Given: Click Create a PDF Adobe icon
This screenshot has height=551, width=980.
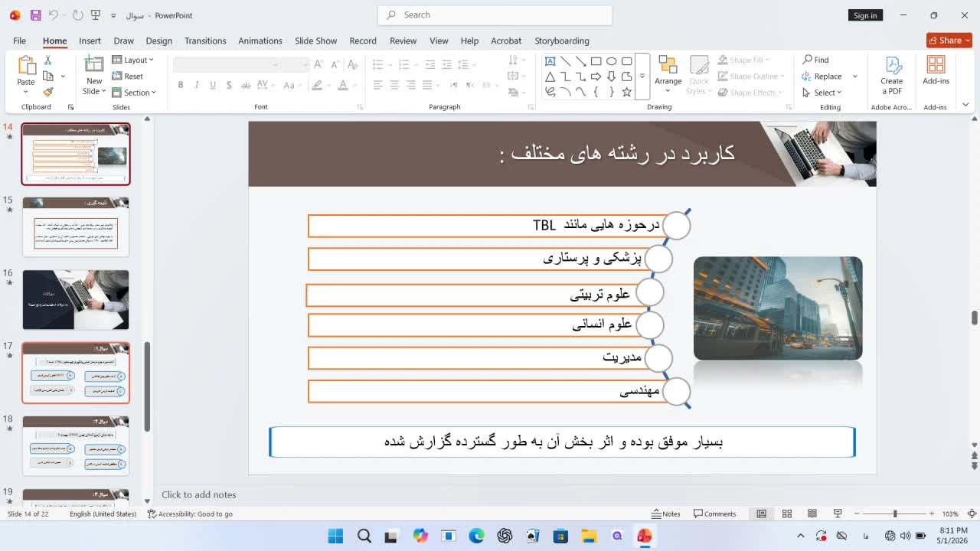Looking at the screenshot, I should point(891,75).
